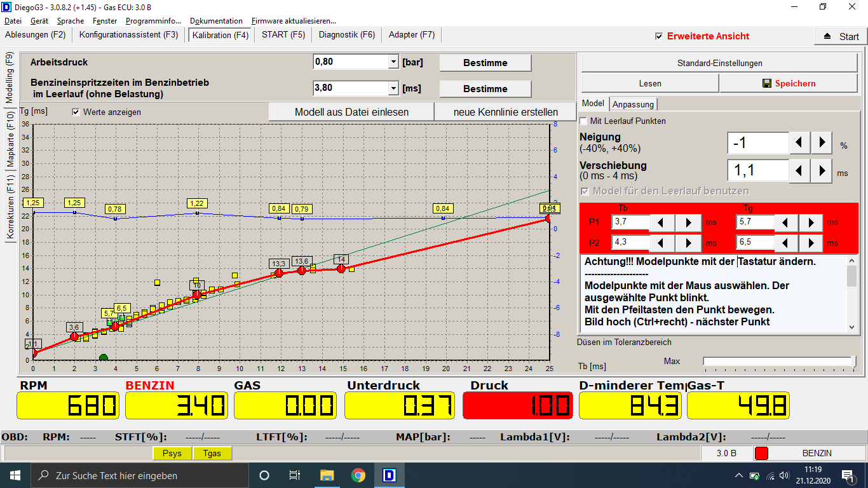Toggle Werte anzeigen checkbox
Image resolution: width=868 pixels, height=488 pixels.
click(76, 112)
